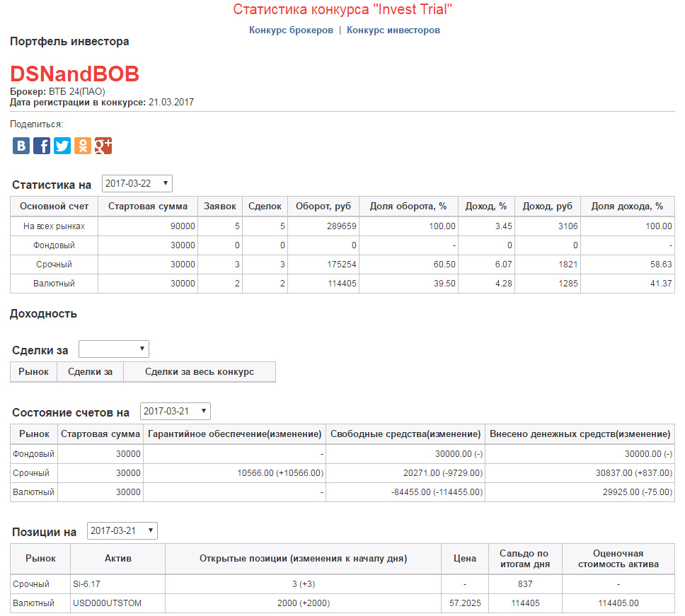Share portfolio on Facebook
Viewport: 685px width, 616px height.
tap(42, 146)
